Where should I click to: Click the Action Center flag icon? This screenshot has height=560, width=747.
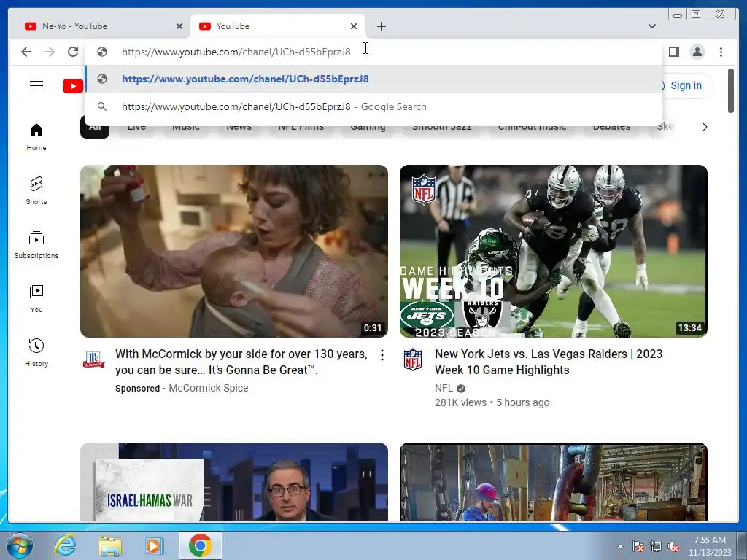coord(638,546)
